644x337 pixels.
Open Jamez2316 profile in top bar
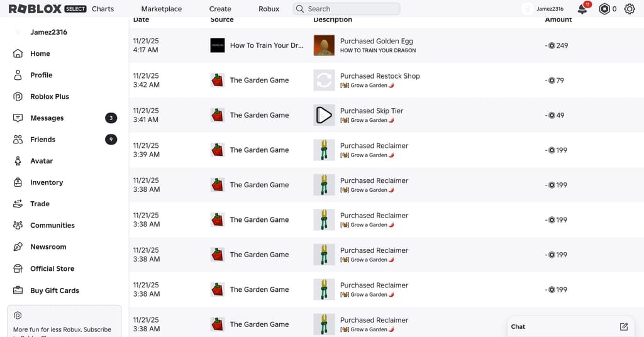click(x=543, y=9)
